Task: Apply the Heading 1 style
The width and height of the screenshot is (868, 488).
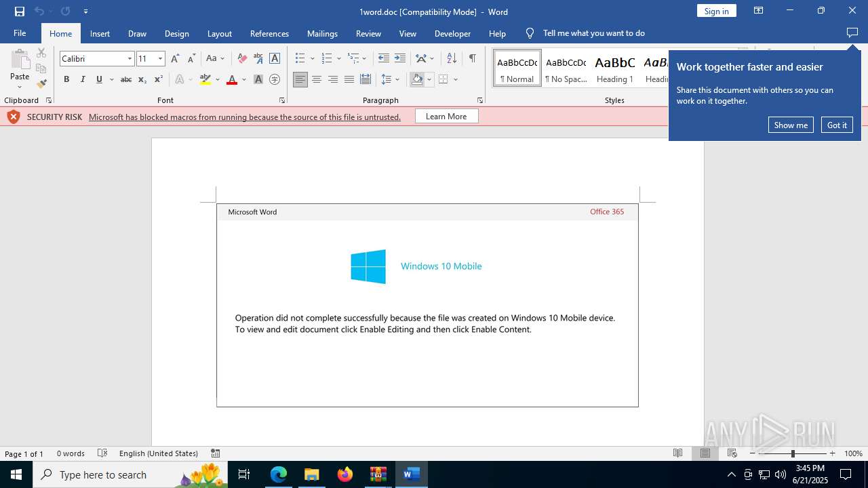Action: point(614,68)
